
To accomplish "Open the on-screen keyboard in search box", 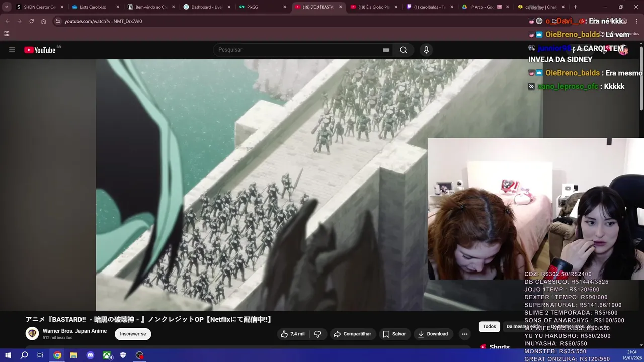I will (386, 50).
